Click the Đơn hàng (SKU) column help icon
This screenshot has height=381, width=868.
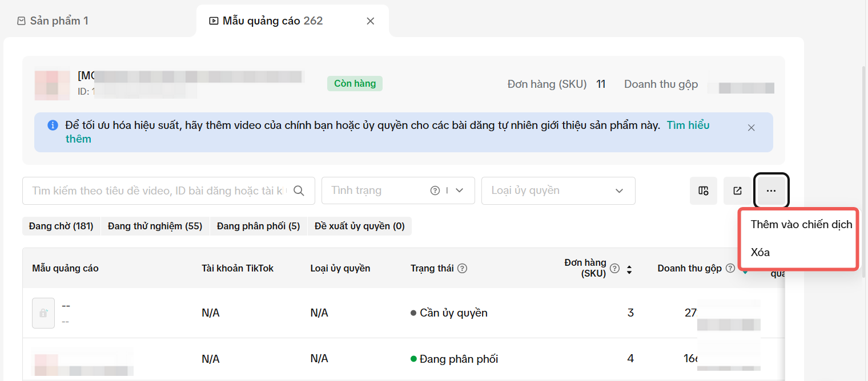(x=615, y=268)
